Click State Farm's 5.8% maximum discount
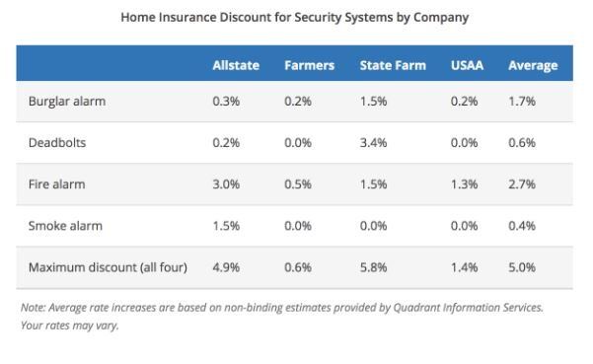This screenshot has width=593, height=364. [x=373, y=267]
